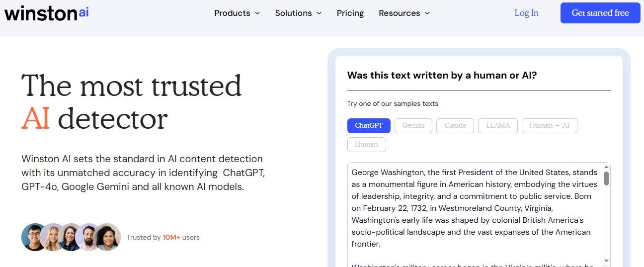Screen dimensions: 644x267
Task: Click the Log In link
Action: pyautogui.click(x=526, y=13)
